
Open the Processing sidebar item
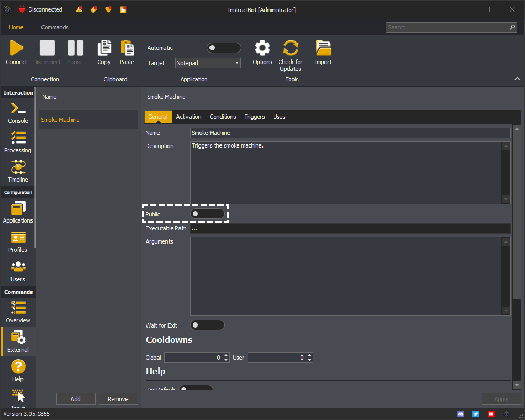point(18,142)
